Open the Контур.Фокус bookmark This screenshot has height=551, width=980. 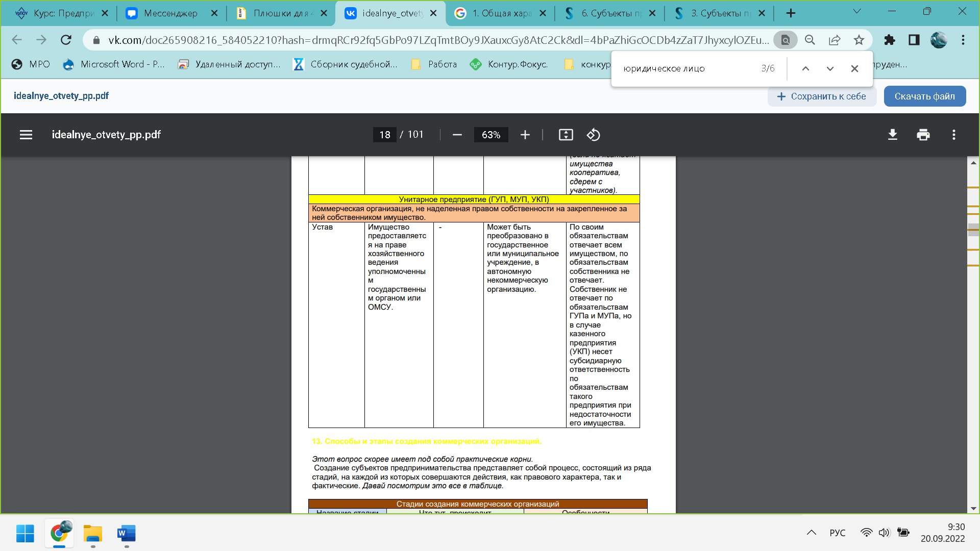pos(509,64)
